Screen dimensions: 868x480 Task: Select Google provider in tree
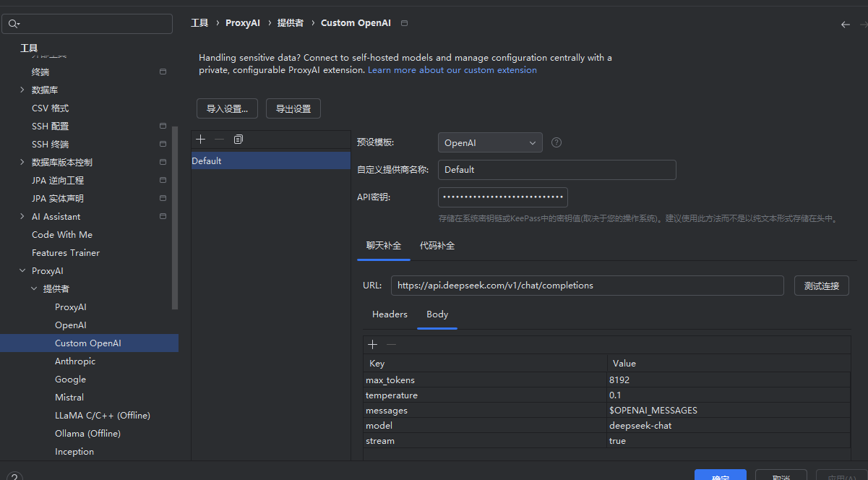pos(70,380)
